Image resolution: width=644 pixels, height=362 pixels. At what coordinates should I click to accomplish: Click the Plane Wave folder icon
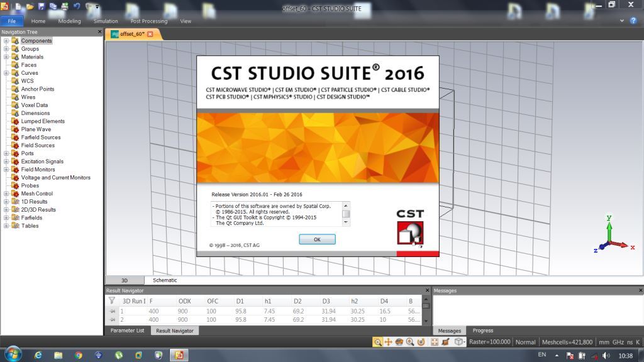coord(15,129)
